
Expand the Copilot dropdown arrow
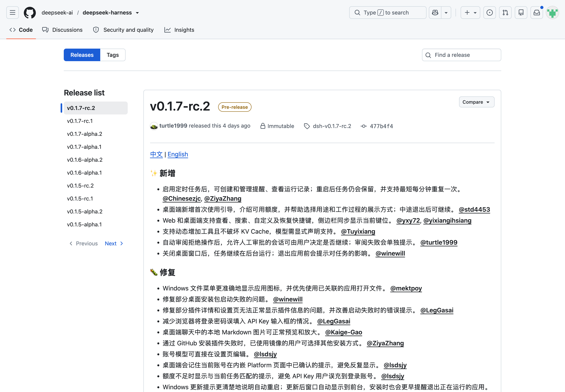click(x=446, y=13)
